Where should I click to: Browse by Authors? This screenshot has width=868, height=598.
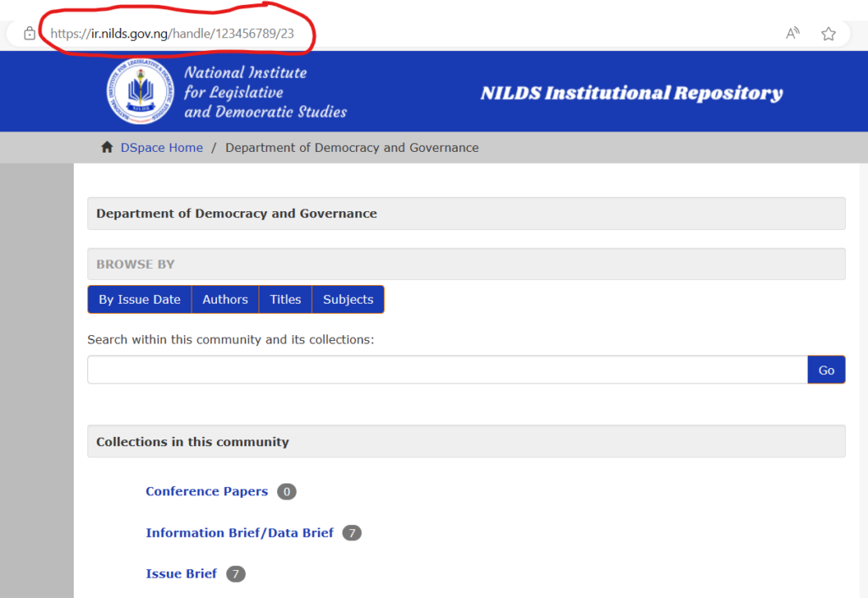(225, 299)
